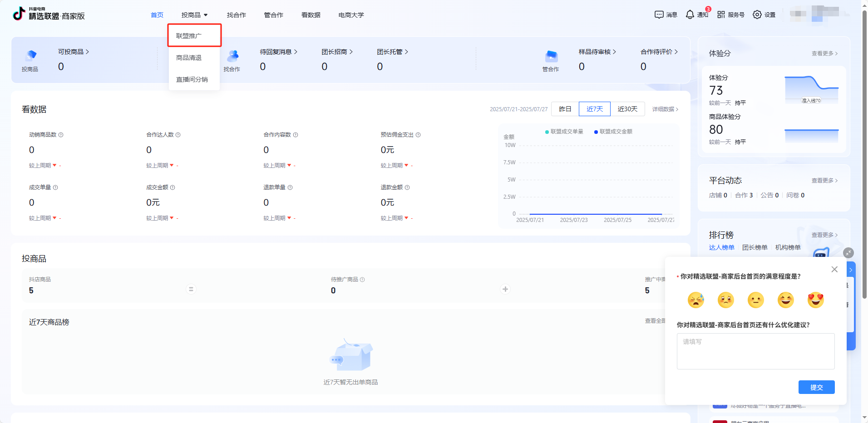Switch to 团长榜单 ranking tab
Screen dimensions: 868x423
click(755, 247)
